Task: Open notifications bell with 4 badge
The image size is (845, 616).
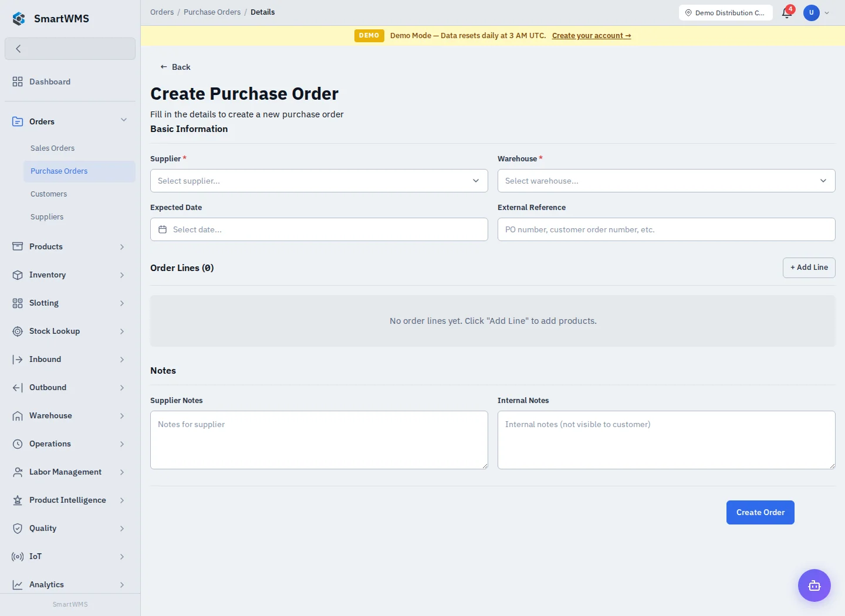Action: pos(787,12)
